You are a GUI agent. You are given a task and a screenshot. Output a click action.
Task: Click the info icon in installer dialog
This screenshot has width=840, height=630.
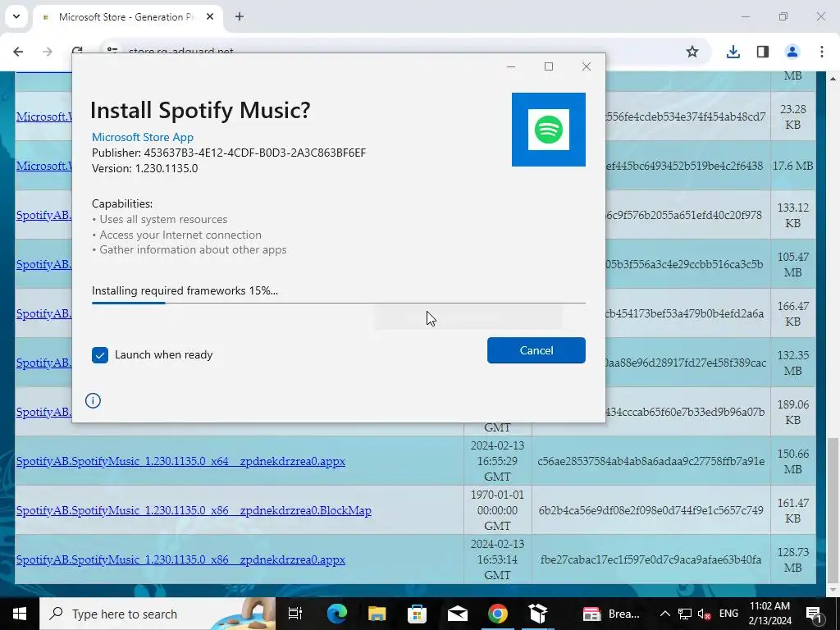93,400
